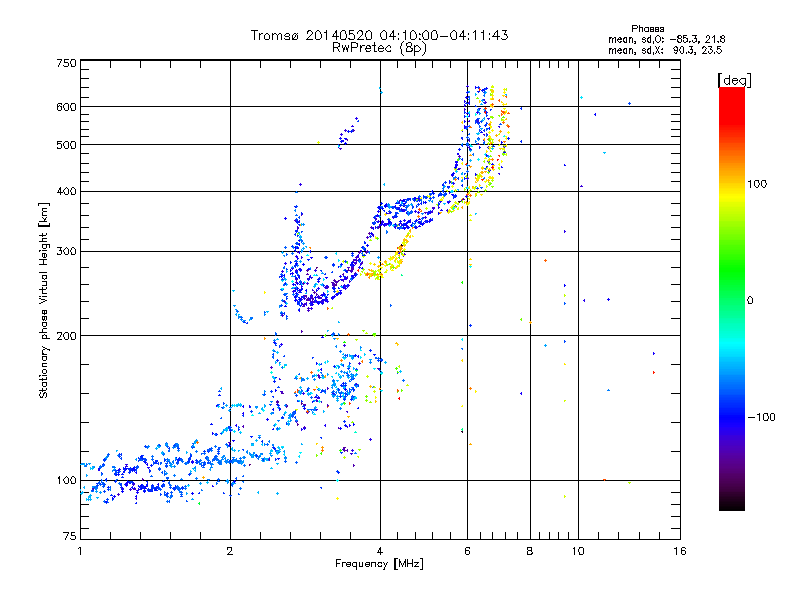Click the 'RwPretec (8p)' subtitle
Screen dimensions: 800x600
[x=379, y=48]
